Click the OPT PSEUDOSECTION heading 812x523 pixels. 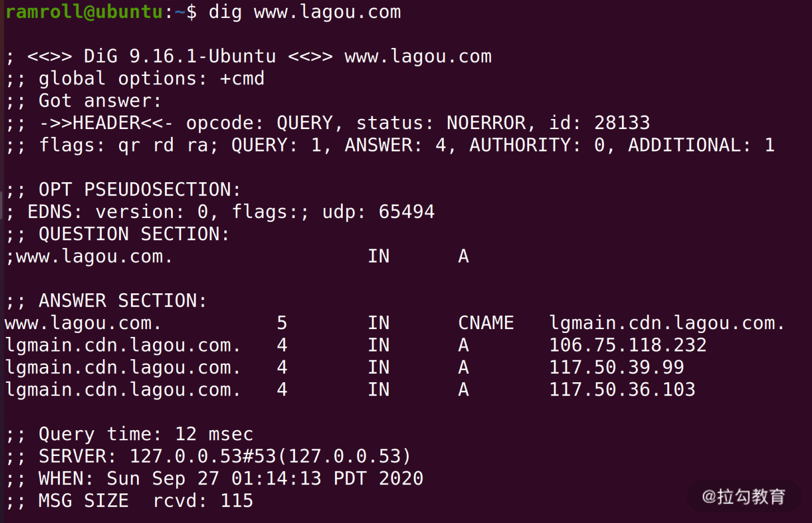139,189
